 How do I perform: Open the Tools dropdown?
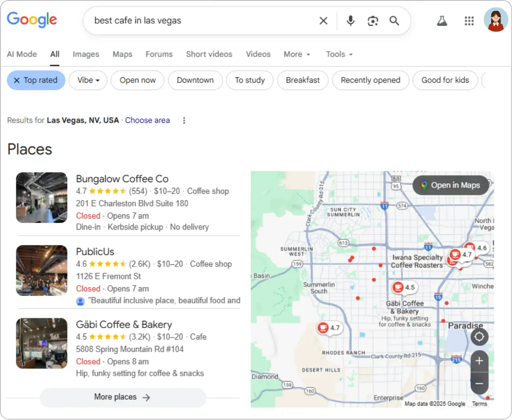[339, 54]
